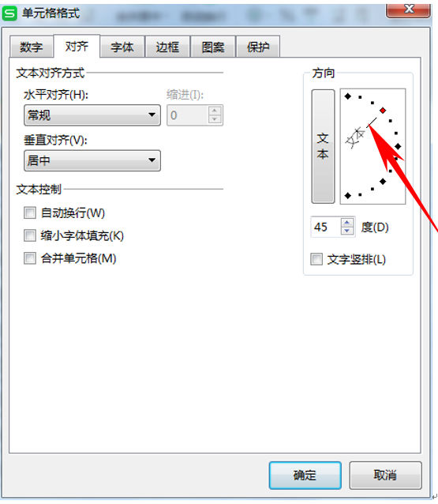Enable 自动换行 checkbox
Screen dimensions: 438x504
[x=30, y=213]
